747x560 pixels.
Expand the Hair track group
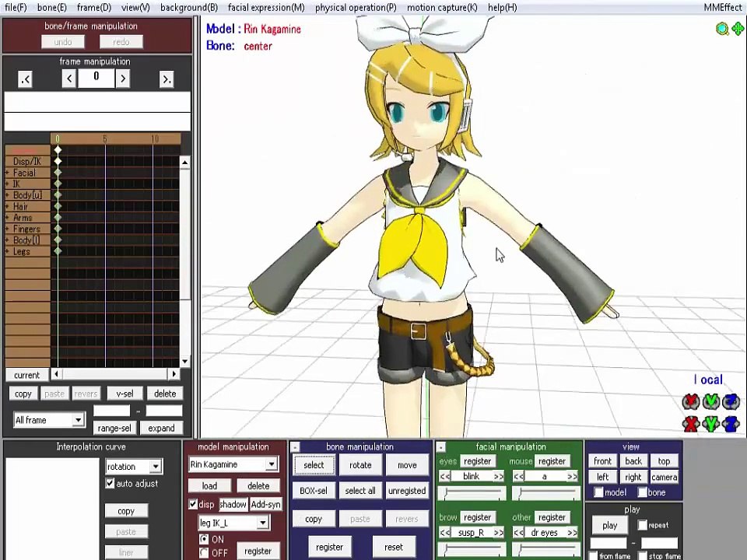pyautogui.click(x=7, y=207)
